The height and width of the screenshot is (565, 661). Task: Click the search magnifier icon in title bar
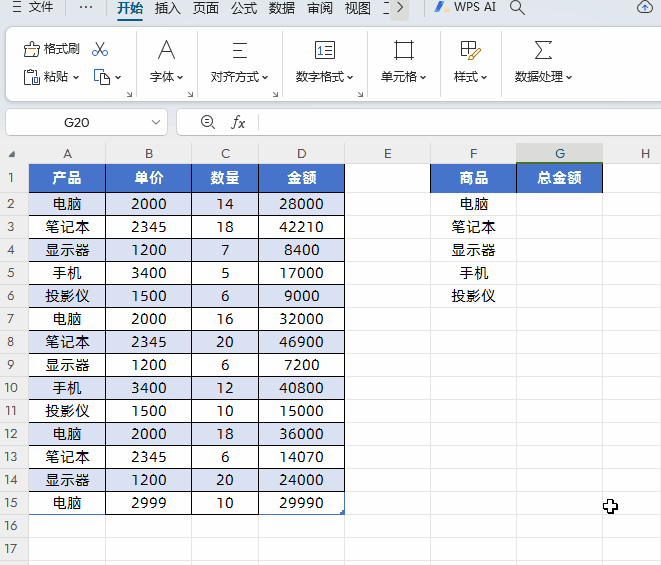[x=517, y=8]
